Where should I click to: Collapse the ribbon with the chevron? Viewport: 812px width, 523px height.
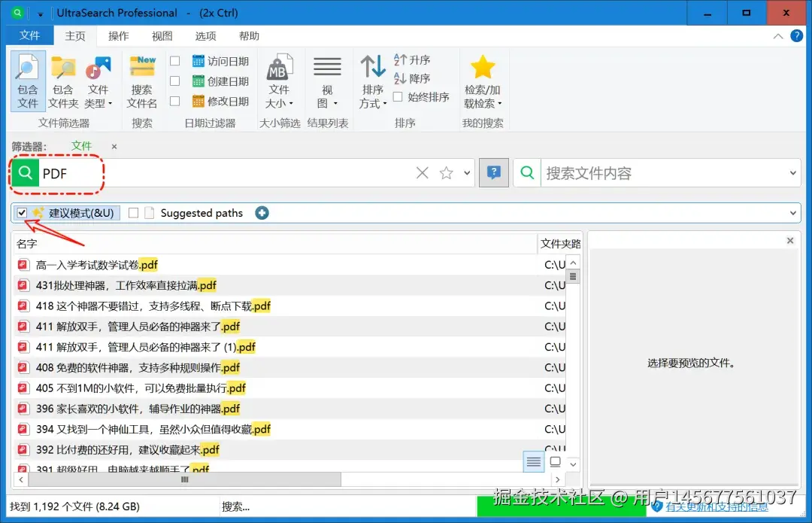pos(777,35)
